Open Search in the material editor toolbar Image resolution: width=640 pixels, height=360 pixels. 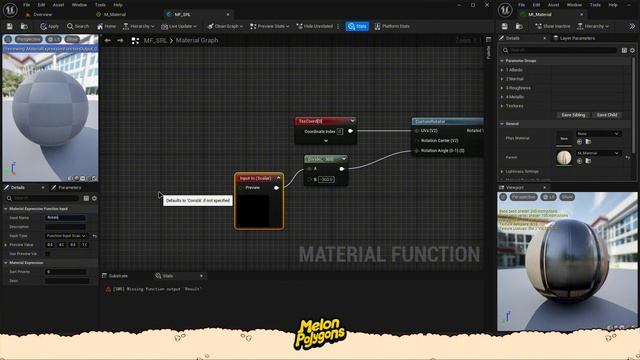click(x=78, y=26)
